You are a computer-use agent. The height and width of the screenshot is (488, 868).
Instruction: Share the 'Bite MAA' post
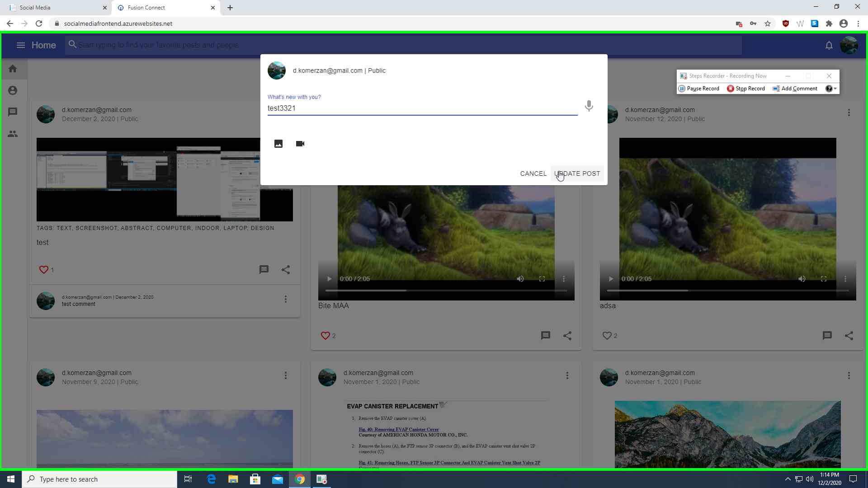pyautogui.click(x=567, y=336)
